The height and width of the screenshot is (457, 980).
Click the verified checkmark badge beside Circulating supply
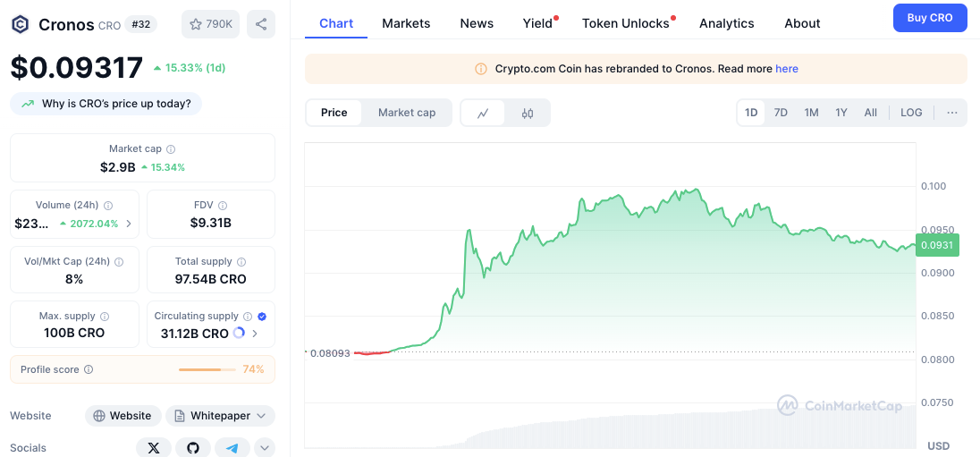click(262, 317)
